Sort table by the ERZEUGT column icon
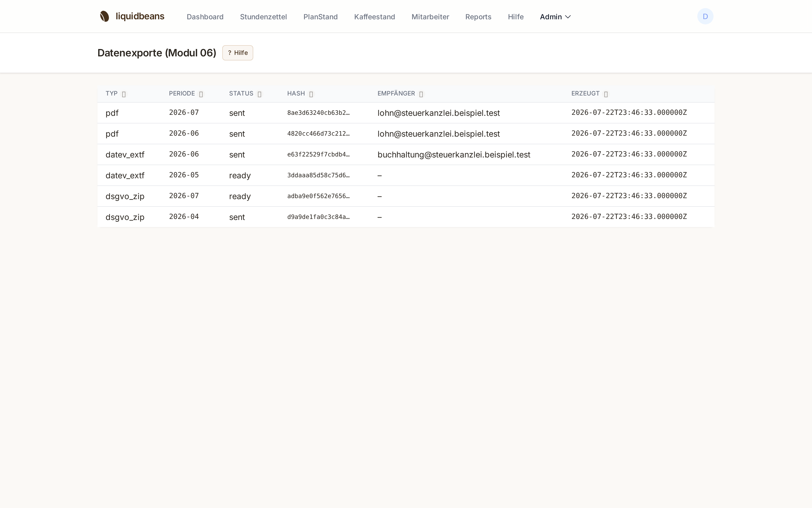The height and width of the screenshot is (508, 812). (x=606, y=94)
